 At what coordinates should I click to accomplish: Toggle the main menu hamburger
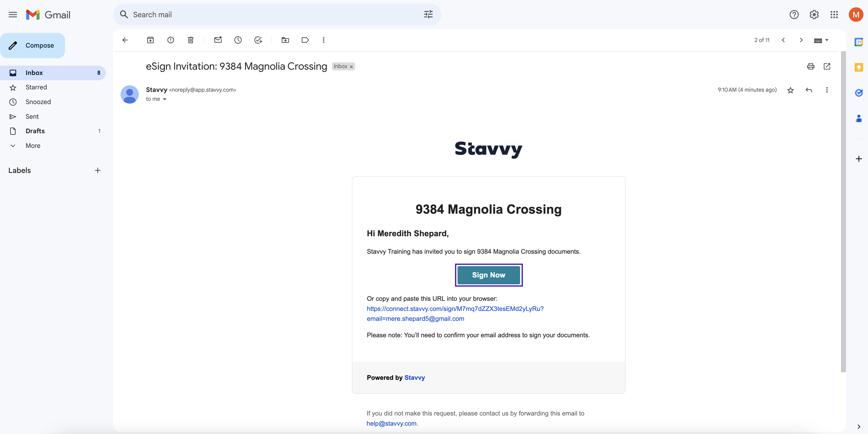13,14
